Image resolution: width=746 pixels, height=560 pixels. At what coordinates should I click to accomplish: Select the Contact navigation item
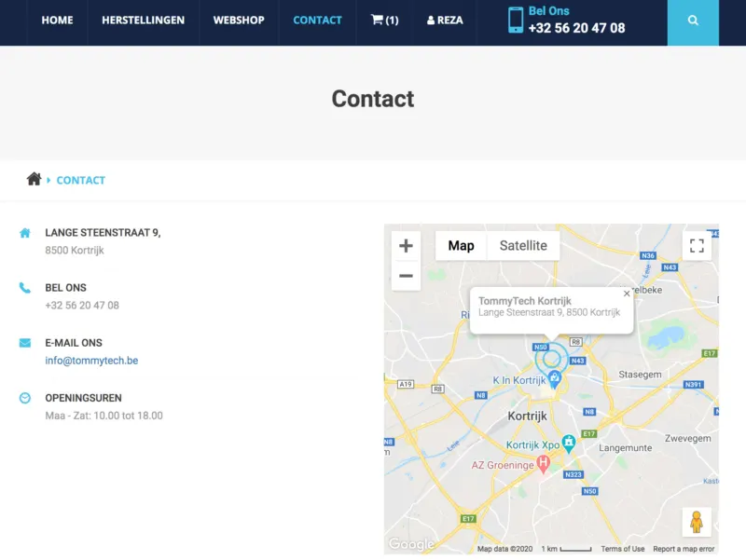pos(317,20)
